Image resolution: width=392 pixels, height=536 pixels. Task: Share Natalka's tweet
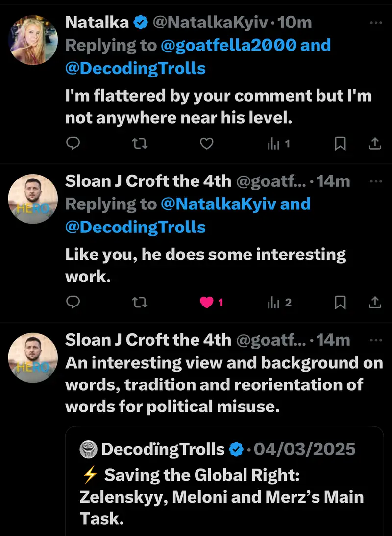[374, 143]
